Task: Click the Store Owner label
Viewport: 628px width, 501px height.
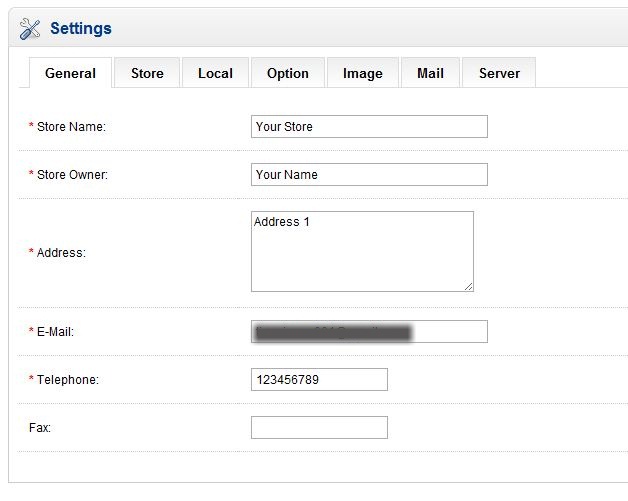Action: coord(71,175)
